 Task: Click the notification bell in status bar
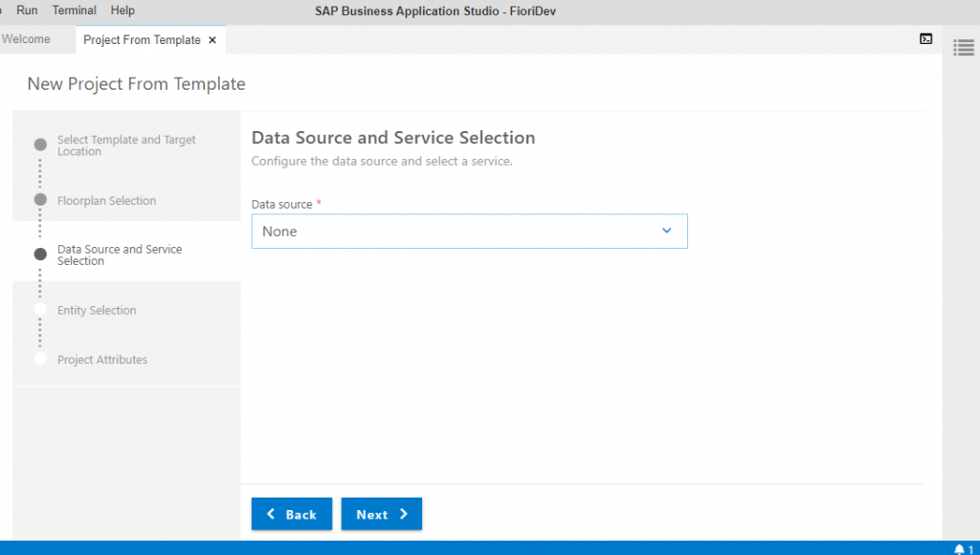(x=959, y=549)
